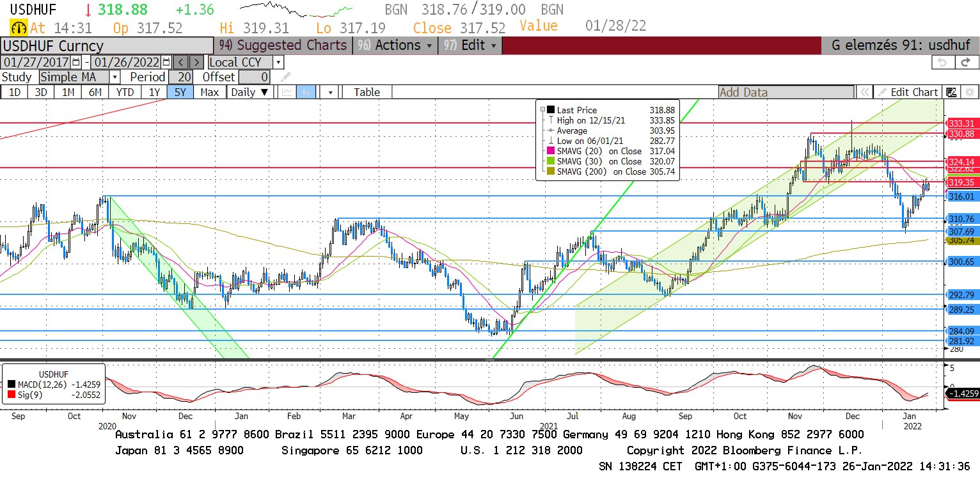Screen dimensions: 980x485
Task: Click the 330.88 red price level label
Action: tap(961, 134)
